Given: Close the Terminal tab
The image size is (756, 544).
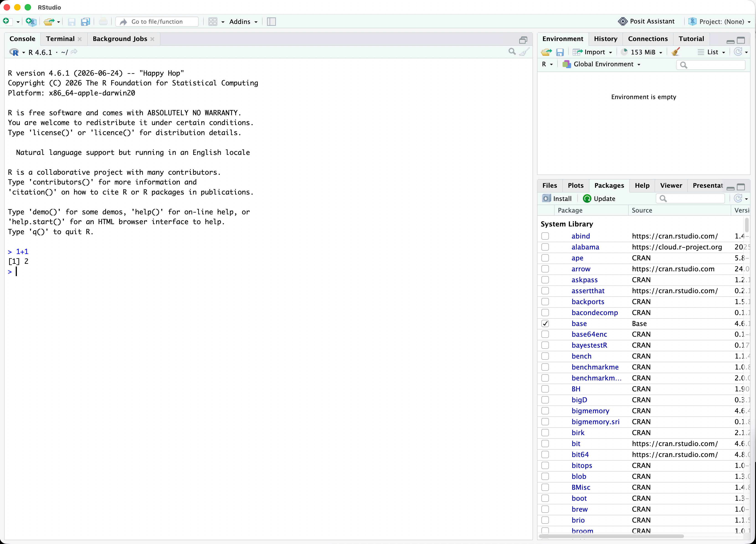Looking at the screenshot, I should click(80, 39).
